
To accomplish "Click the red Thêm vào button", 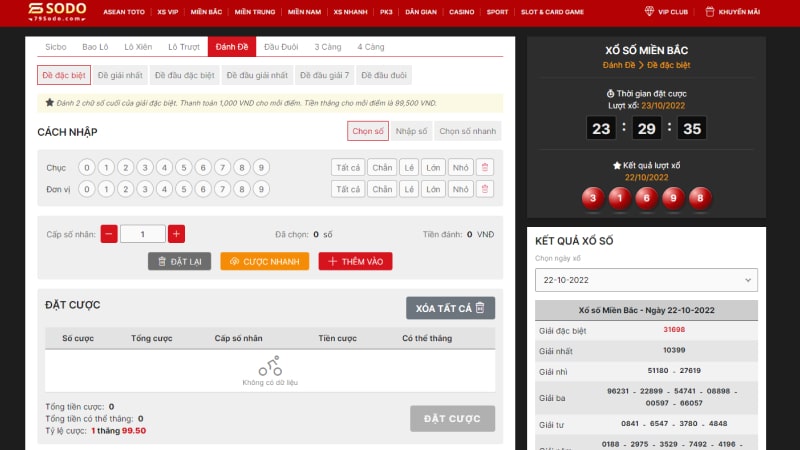I will coord(355,261).
